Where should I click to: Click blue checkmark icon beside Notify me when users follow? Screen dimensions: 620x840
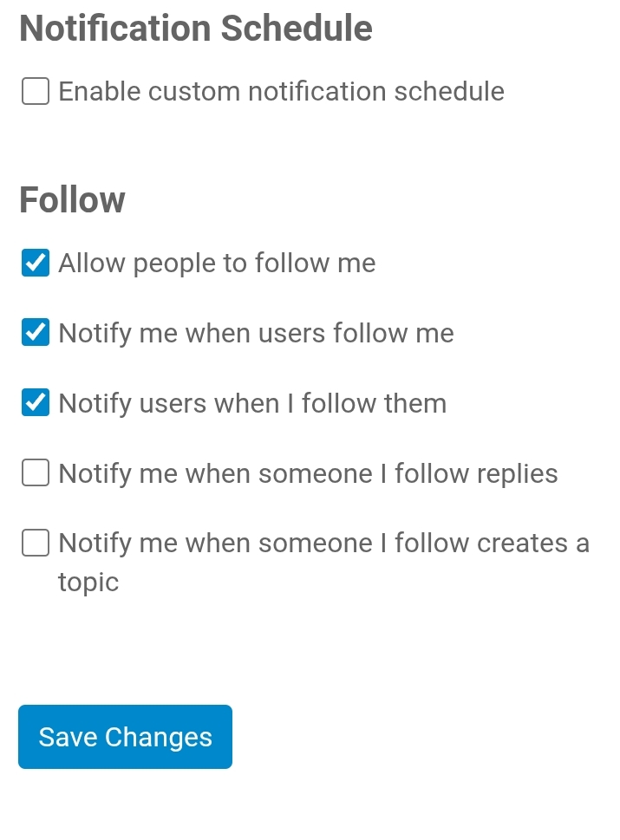[x=36, y=333]
